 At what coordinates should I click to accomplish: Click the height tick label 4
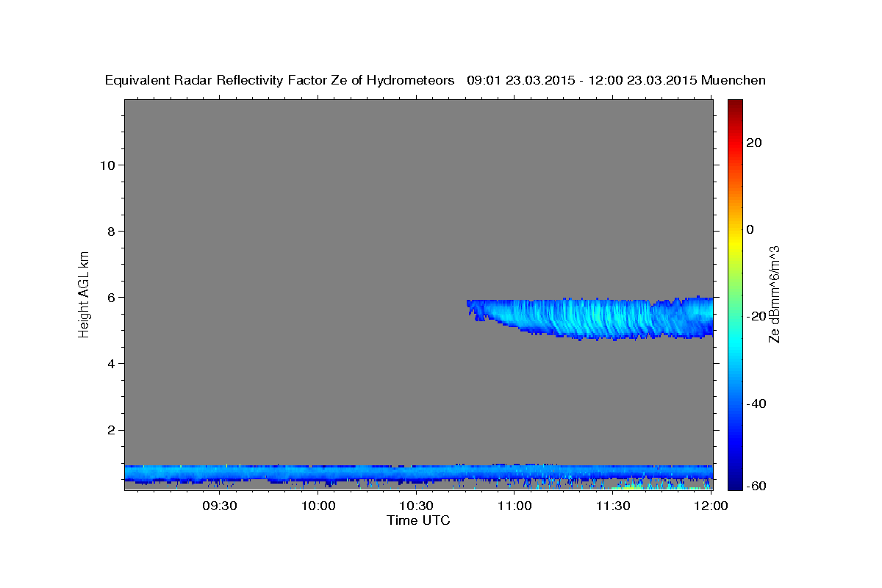pos(111,364)
